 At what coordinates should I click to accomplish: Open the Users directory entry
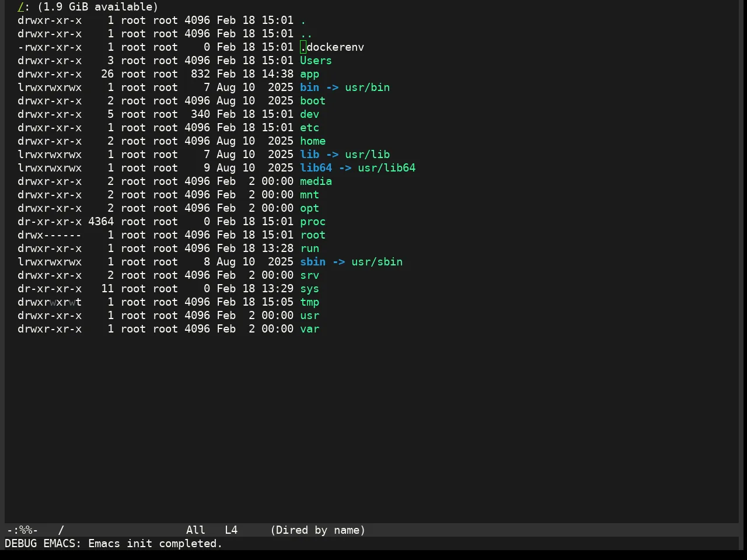pos(316,61)
